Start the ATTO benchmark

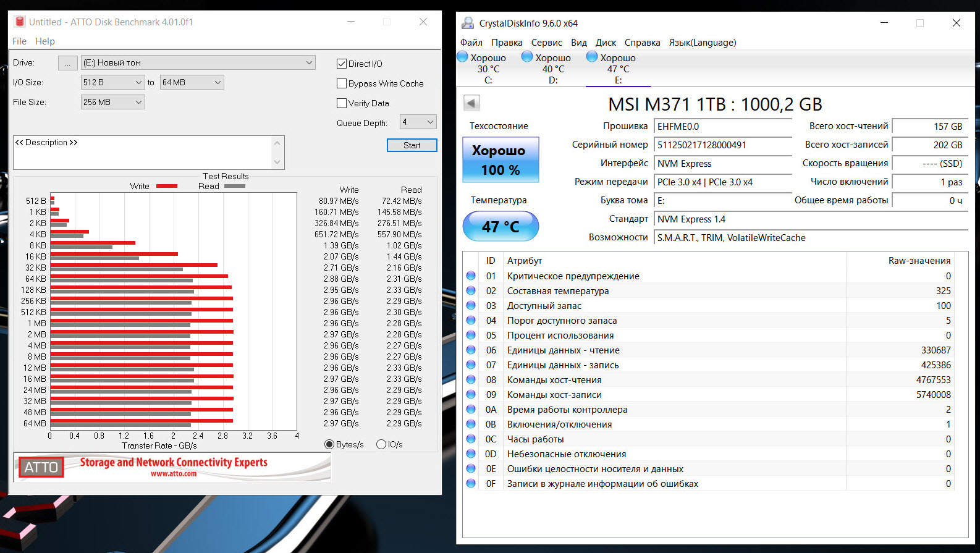pyautogui.click(x=412, y=145)
